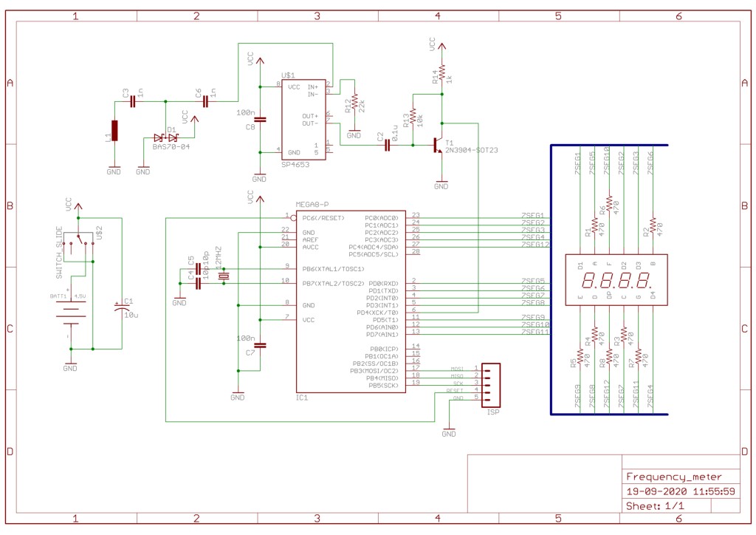Select resistor R2 above the display
The image size is (756, 535).
pos(653,225)
